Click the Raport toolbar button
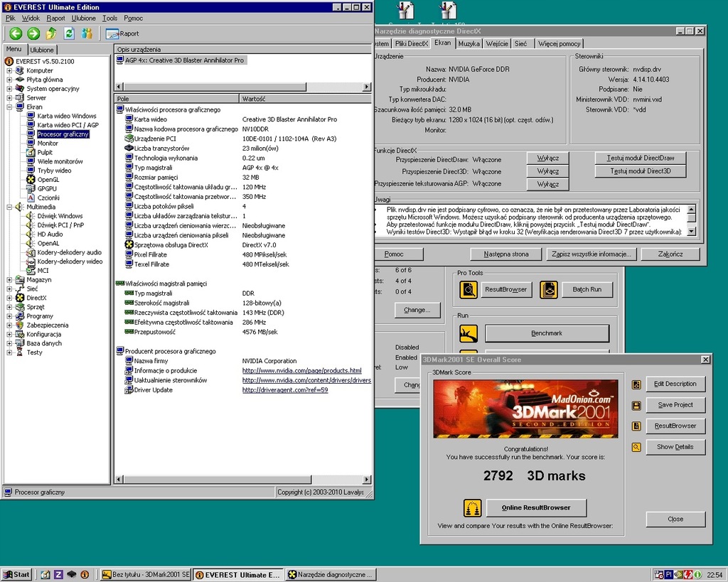The width and height of the screenshot is (728, 582). click(x=122, y=33)
